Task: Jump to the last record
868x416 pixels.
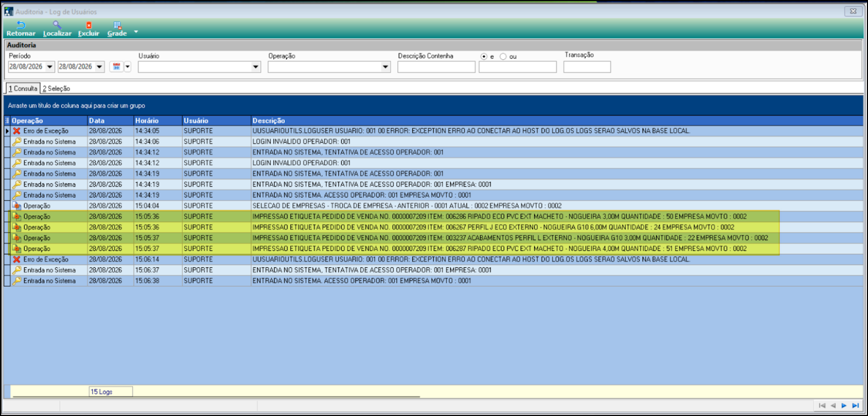Action: click(x=855, y=405)
